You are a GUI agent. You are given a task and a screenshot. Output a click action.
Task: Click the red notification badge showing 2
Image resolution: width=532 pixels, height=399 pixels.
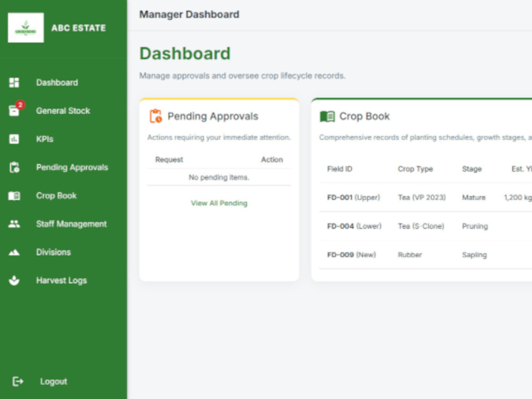coord(20,104)
